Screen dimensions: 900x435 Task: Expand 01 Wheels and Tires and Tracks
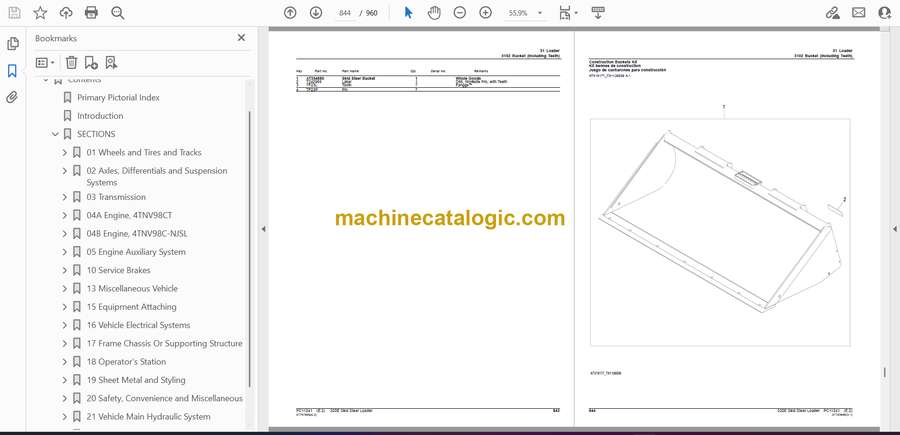tap(64, 153)
